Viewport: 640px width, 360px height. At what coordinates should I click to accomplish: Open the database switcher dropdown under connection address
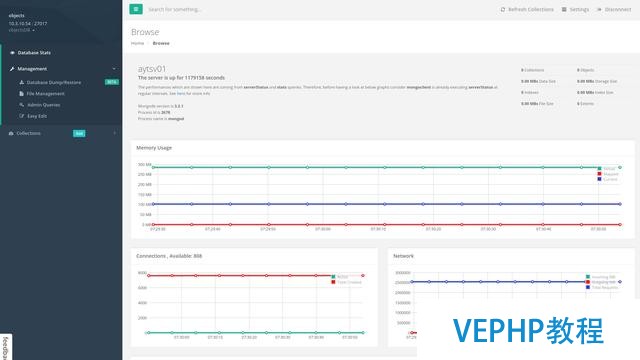point(22,30)
